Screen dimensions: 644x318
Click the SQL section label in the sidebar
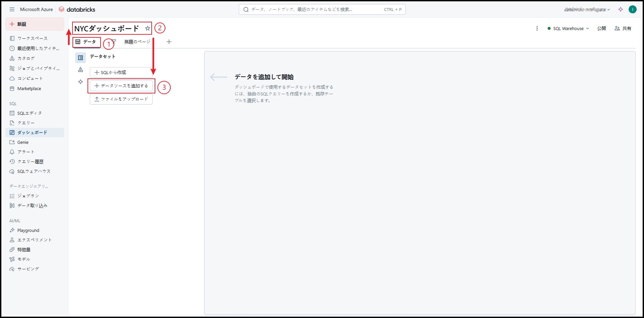click(13, 104)
